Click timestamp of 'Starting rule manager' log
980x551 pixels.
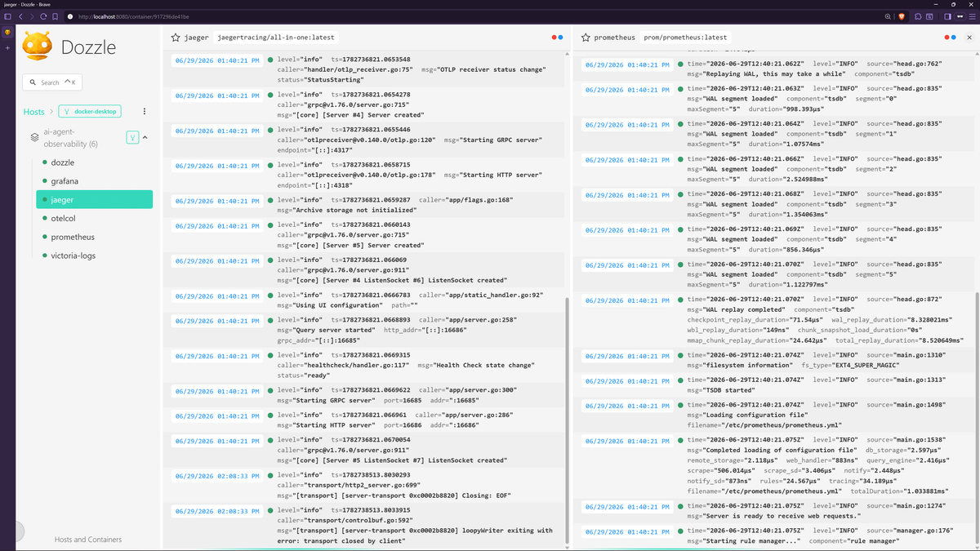(x=627, y=531)
